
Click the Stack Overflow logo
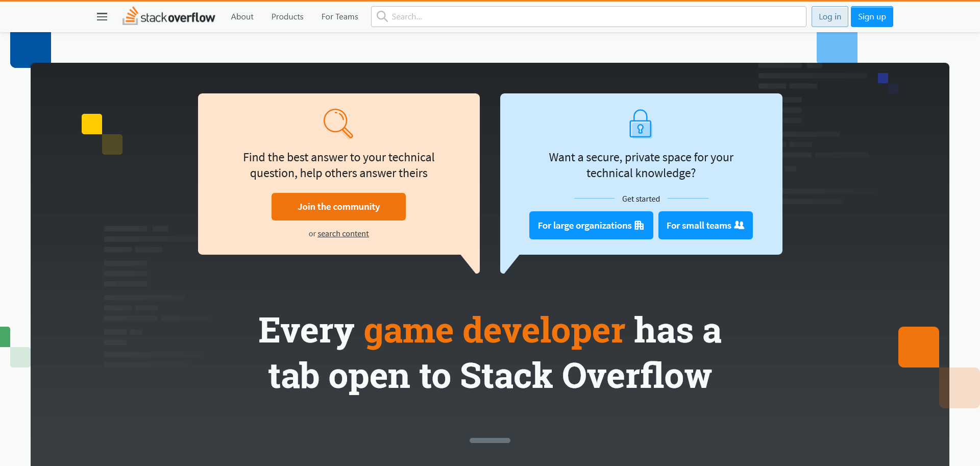tap(169, 17)
